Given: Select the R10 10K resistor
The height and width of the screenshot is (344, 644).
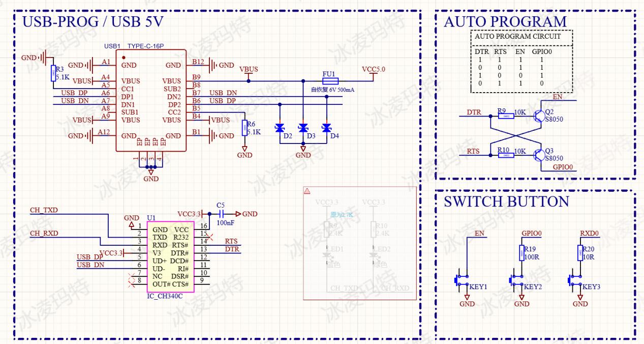Looking at the screenshot, I should pos(506,155).
